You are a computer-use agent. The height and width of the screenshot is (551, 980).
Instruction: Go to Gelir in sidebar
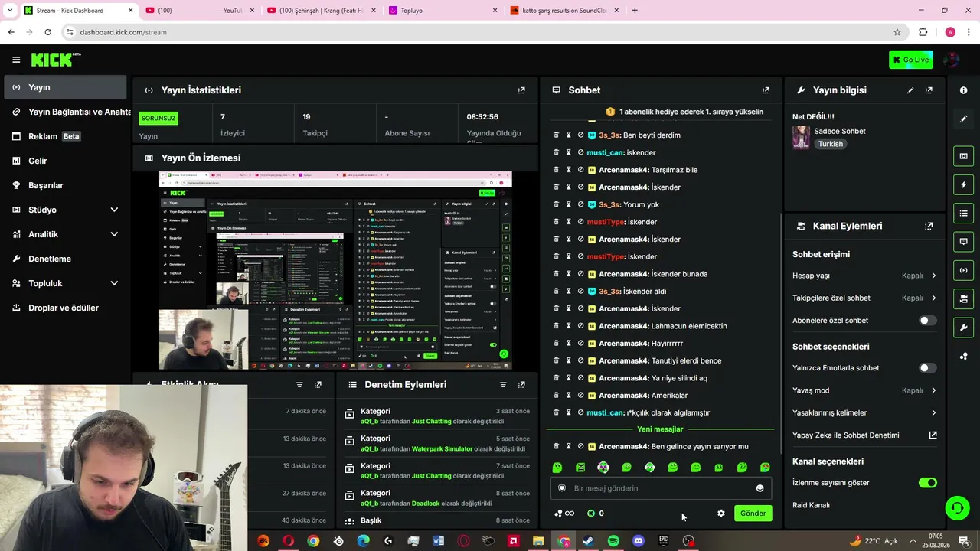(x=65, y=161)
